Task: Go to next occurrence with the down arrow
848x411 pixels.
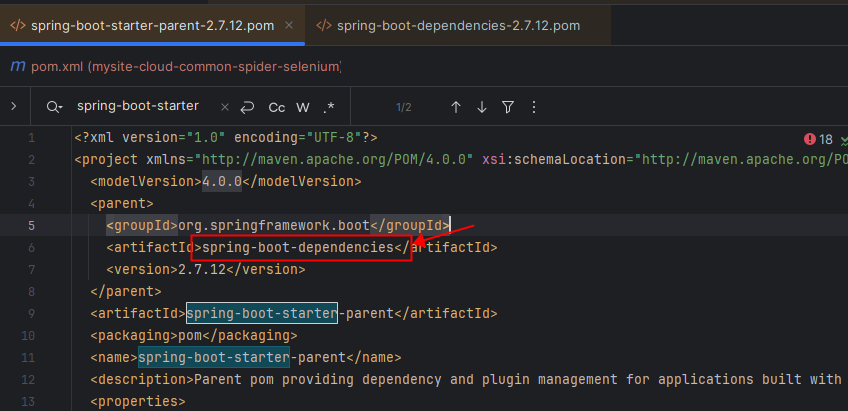Action: tap(482, 107)
